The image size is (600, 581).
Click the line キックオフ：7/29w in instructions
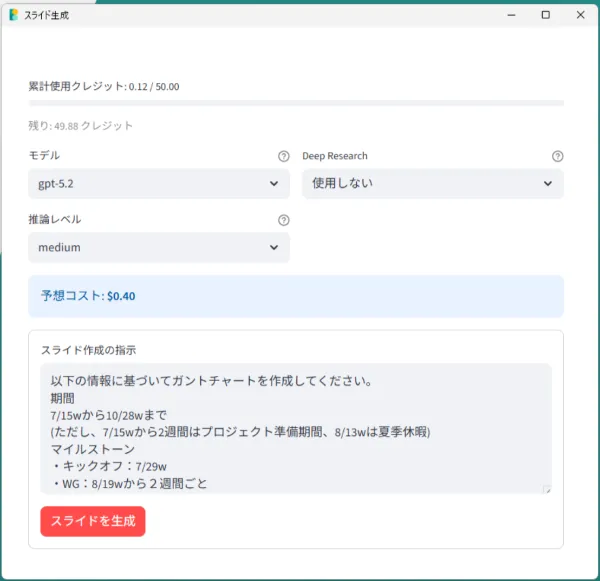[109, 467]
